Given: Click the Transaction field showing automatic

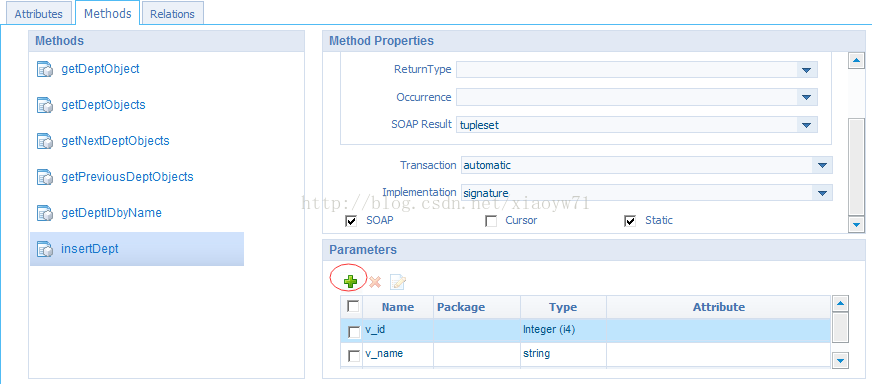Looking at the screenshot, I should pos(647,165).
